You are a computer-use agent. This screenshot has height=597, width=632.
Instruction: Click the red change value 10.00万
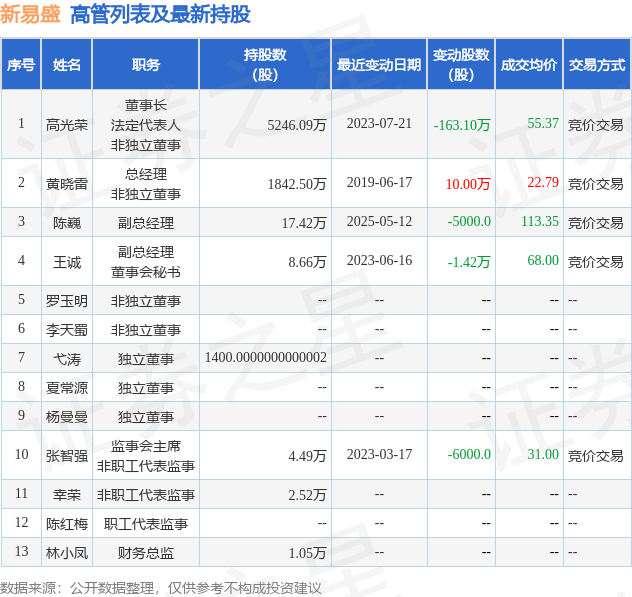[468, 184]
